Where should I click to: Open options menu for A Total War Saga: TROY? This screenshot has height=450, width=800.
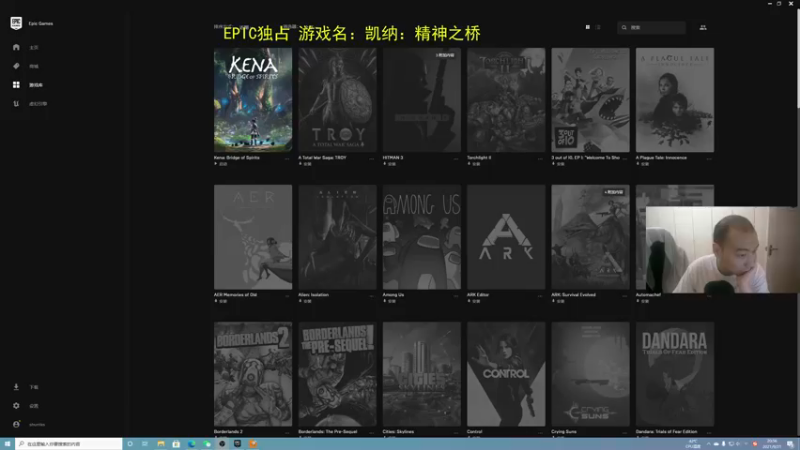point(371,159)
